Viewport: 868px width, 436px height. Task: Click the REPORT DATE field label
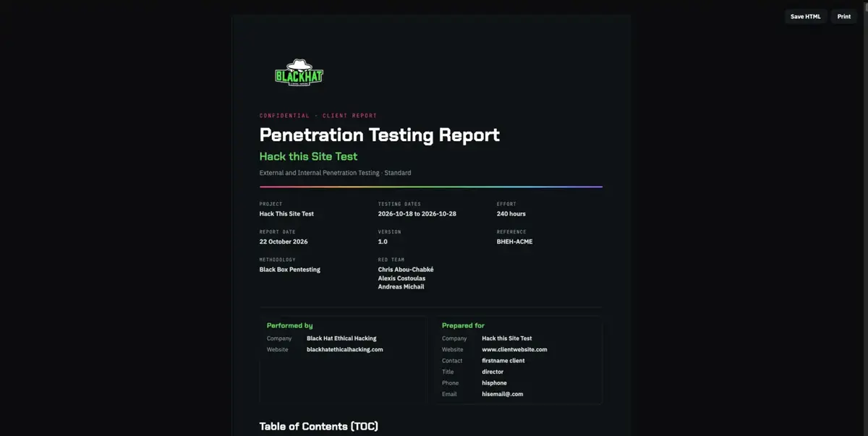(x=277, y=232)
